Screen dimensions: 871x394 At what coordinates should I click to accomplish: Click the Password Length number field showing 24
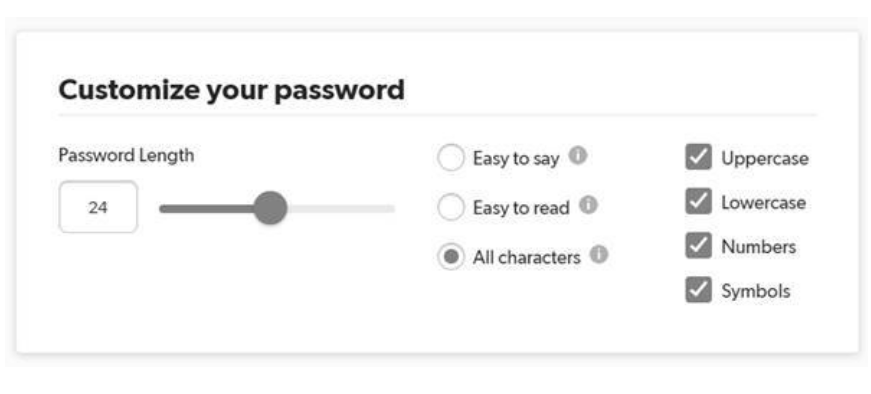[98, 207]
